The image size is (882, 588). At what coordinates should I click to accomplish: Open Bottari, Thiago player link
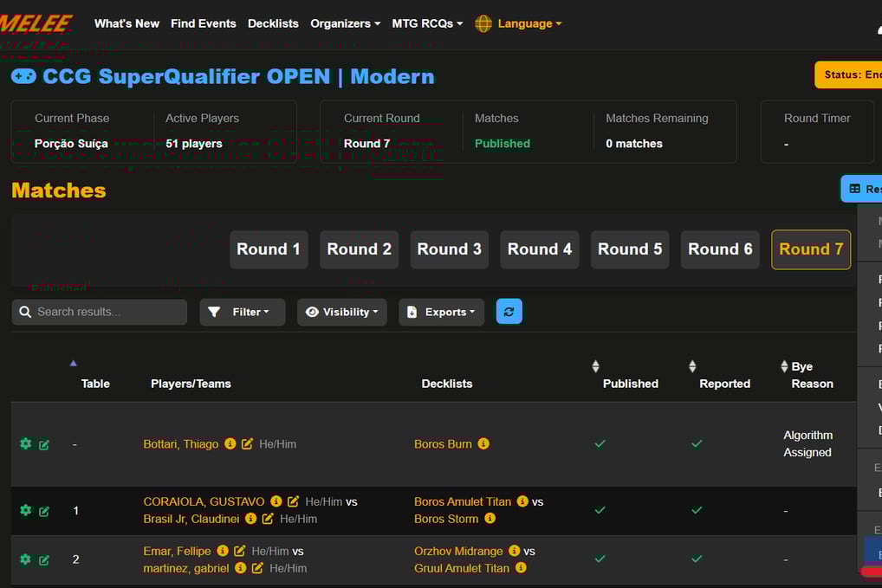pyautogui.click(x=180, y=444)
